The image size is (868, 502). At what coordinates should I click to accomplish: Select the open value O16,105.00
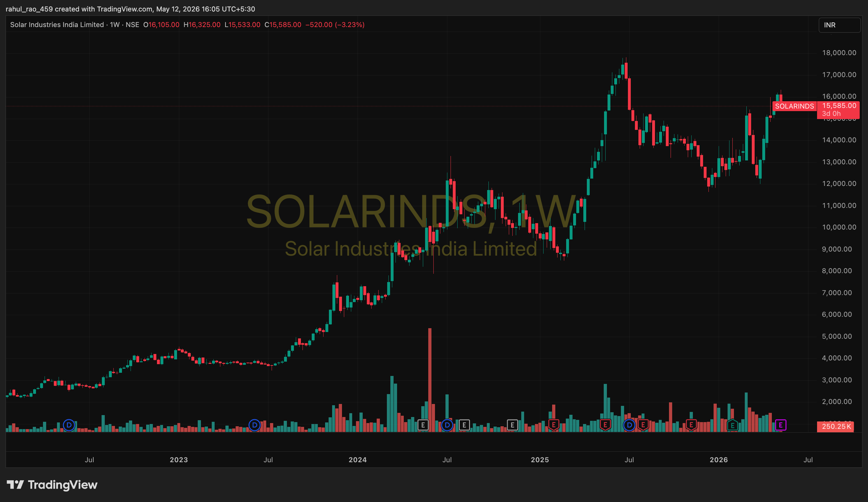click(161, 25)
